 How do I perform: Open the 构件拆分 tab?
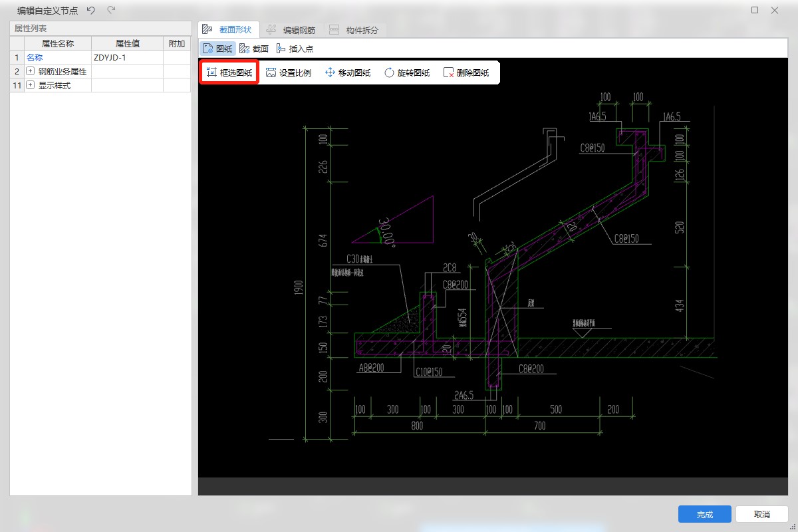tap(354, 30)
